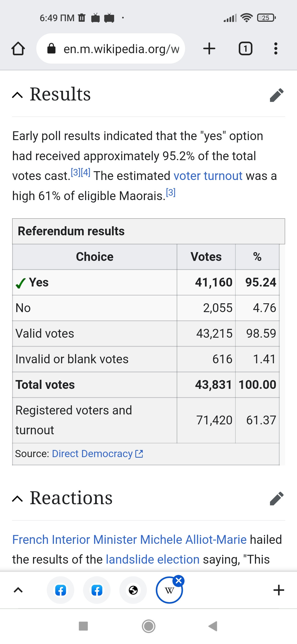Switch to the first Facebook tab shortcut
Viewport: 297px width, 644px height.
61,590
